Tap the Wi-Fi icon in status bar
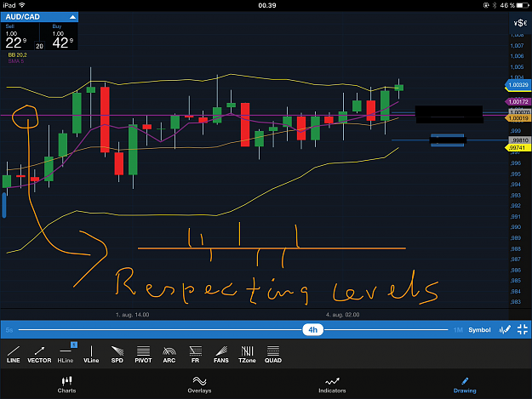This screenshot has width=532, height=399. click(x=22, y=5)
